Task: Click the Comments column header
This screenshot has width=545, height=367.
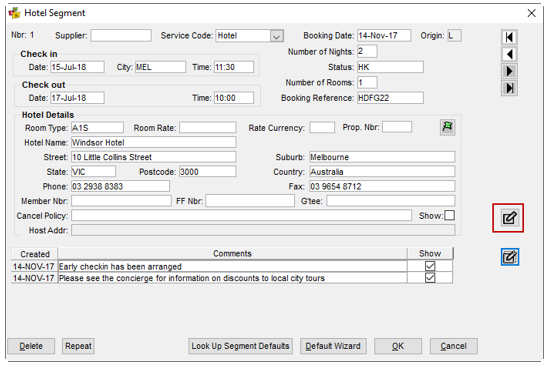Action: coord(232,254)
